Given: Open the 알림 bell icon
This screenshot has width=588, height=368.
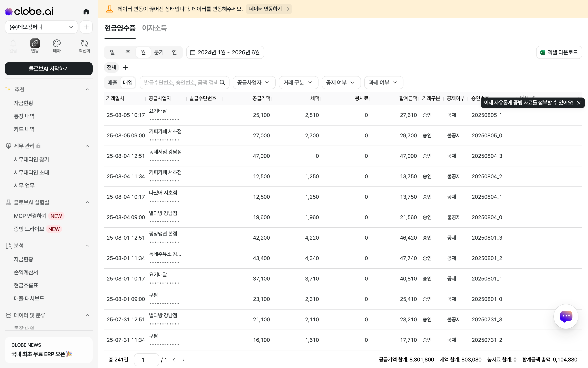Looking at the screenshot, I should pyautogui.click(x=13, y=46).
